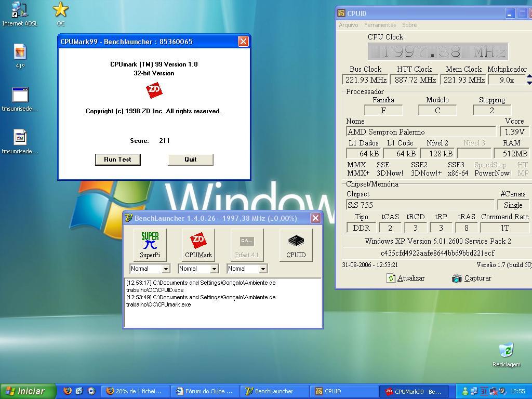
Task: Click the ZD logo in CPUMark99 window
Action: pos(154,90)
